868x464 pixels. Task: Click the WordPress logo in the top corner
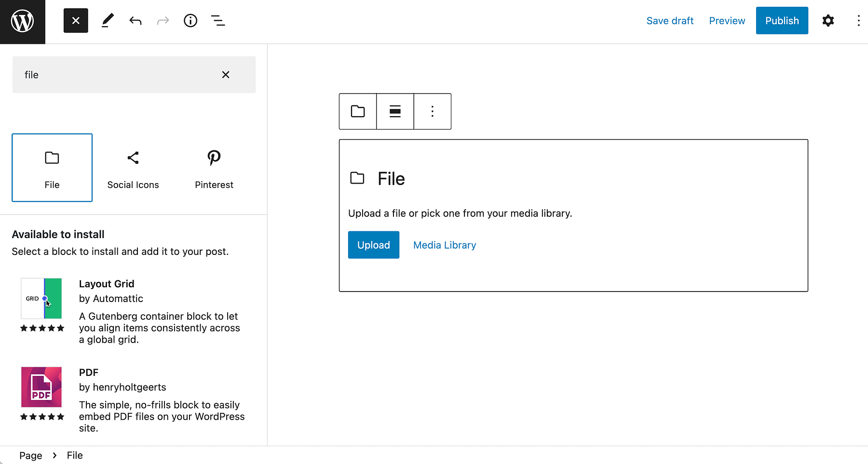click(x=22, y=21)
